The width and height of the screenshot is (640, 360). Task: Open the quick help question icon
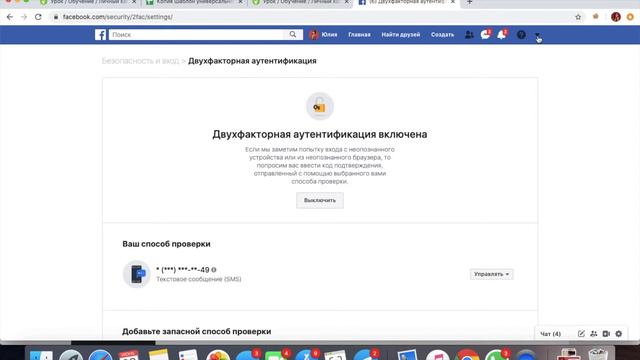[x=521, y=35]
